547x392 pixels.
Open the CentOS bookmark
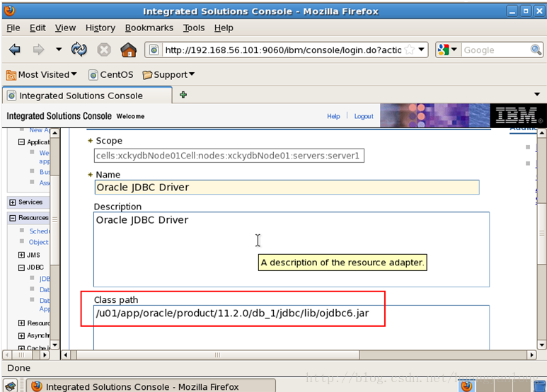pyautogui.click(x=111, y=74)
